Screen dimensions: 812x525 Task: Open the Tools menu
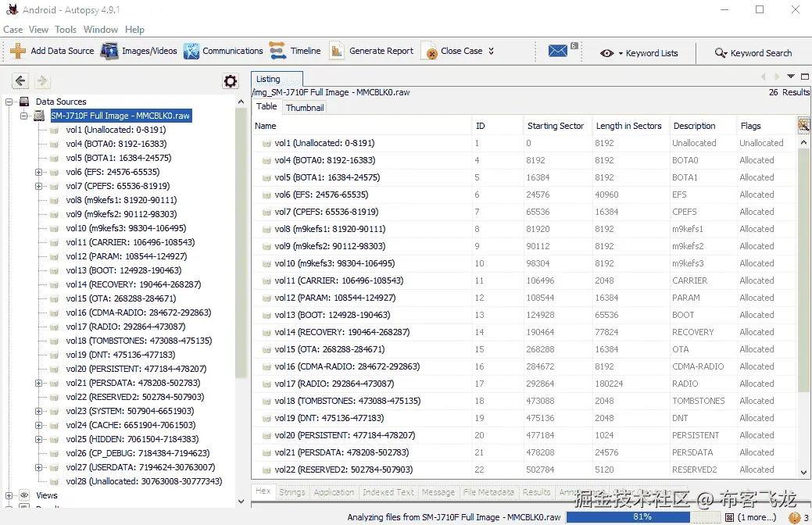66,30
